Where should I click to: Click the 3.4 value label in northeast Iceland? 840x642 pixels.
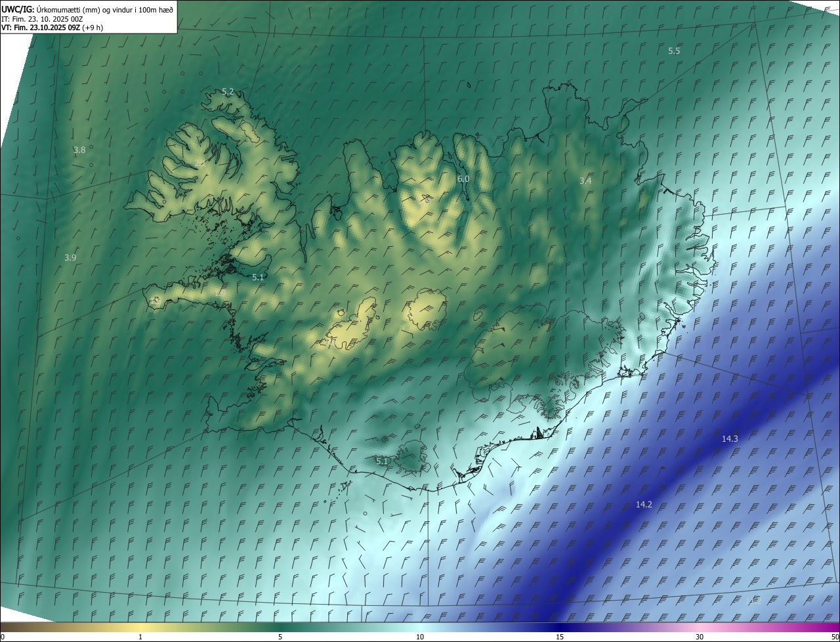point(586,180)
